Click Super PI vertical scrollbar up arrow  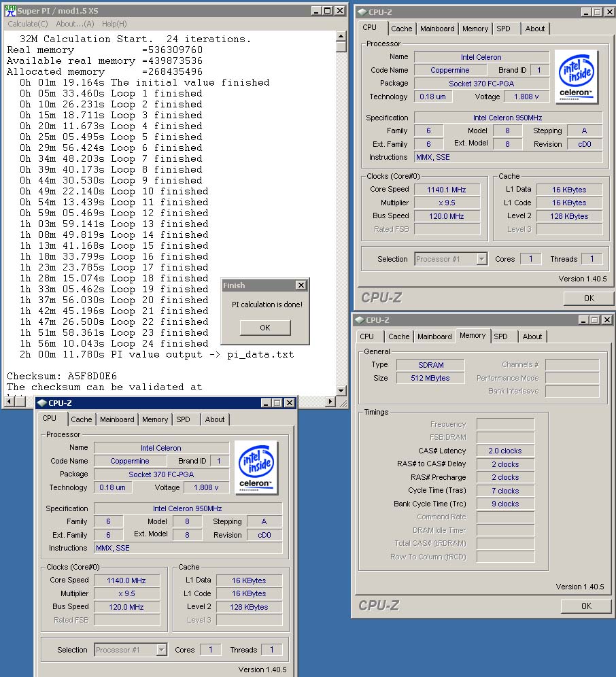click(x=341, y=36)
